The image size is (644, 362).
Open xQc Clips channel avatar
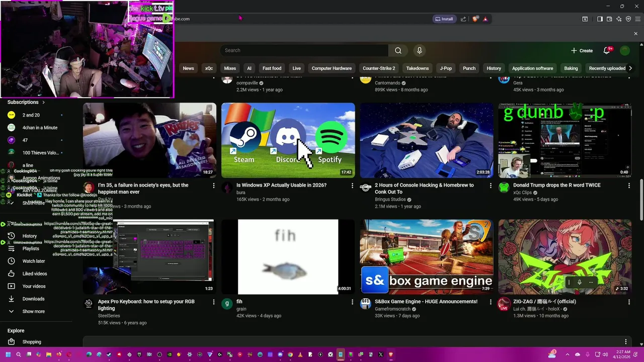click(504, 188)
